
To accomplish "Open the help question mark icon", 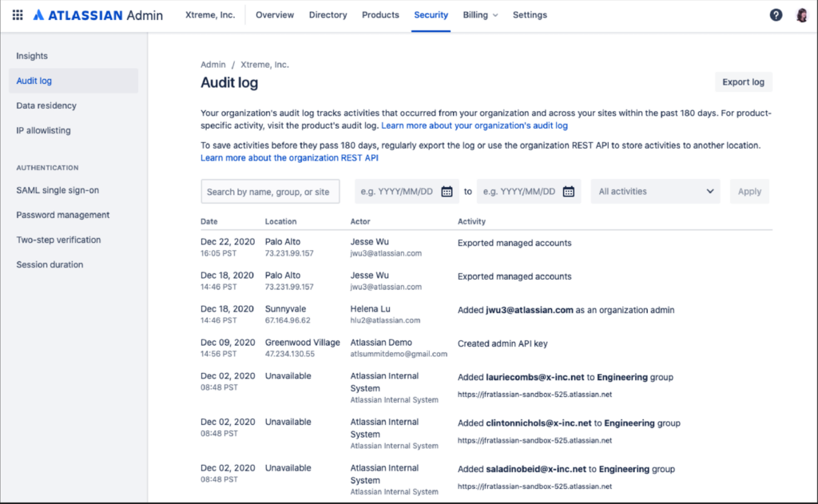I will pos(776,14).
